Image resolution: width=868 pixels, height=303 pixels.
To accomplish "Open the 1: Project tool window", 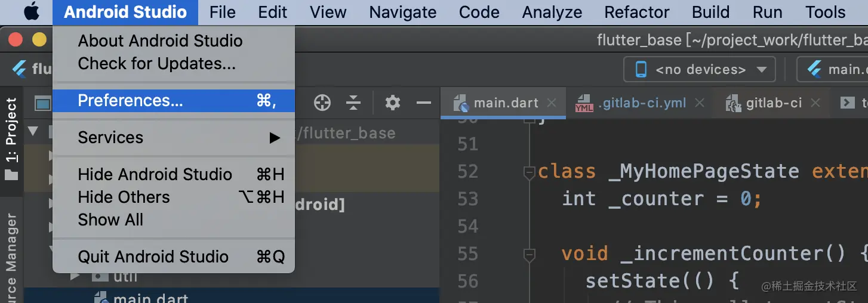I will point(11,139).
